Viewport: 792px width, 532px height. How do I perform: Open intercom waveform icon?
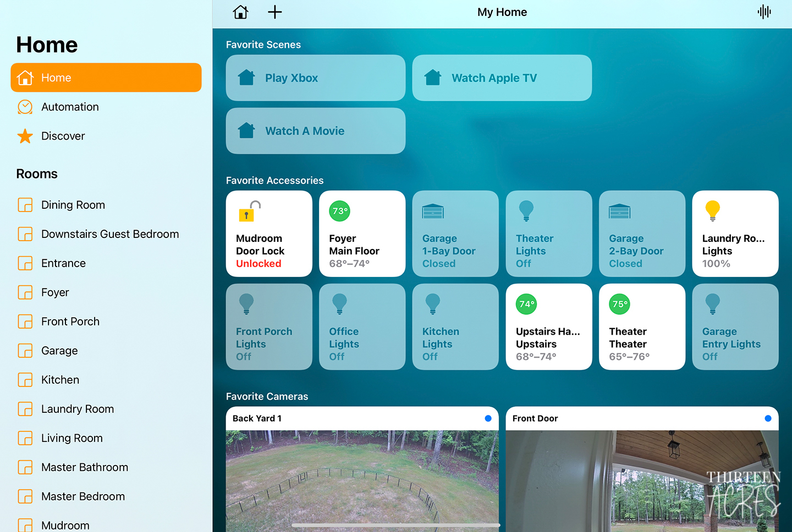click(764, 12)
